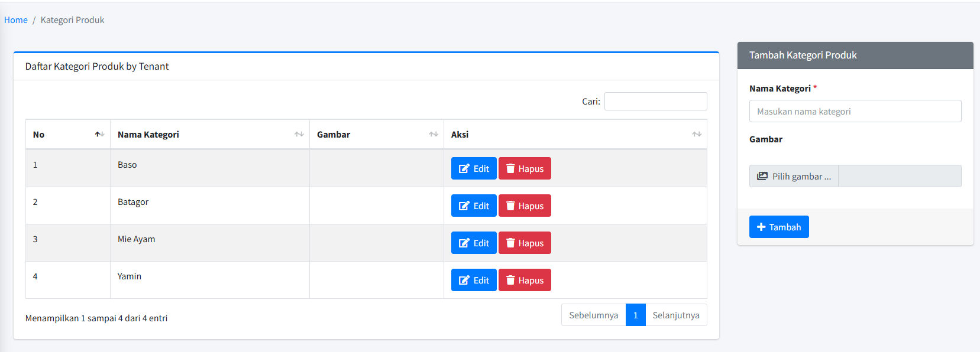Delete the Baso category with Hapus
Screen dimensions: 980x352
tap(525, 168)
